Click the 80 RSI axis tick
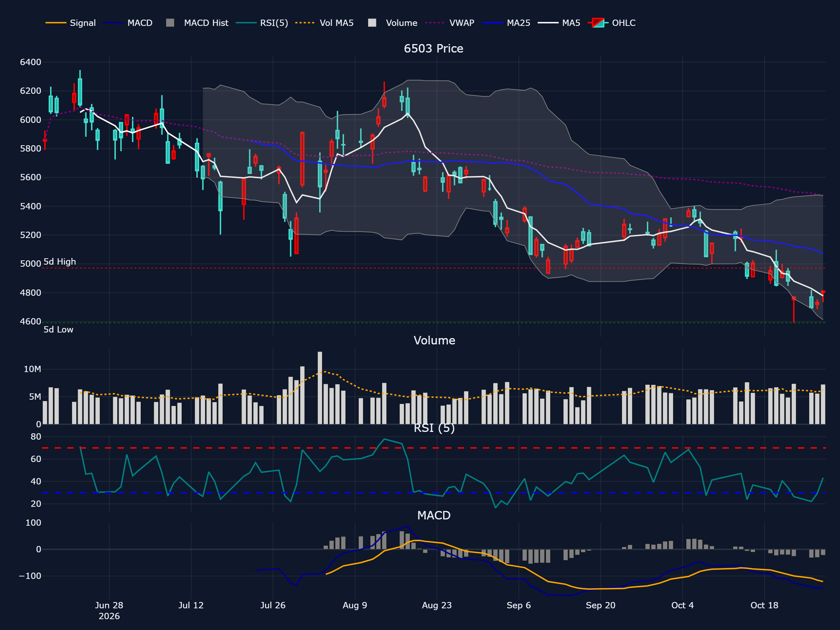Image resolution: width=840 pixels, height=630 pixels. 36,437
